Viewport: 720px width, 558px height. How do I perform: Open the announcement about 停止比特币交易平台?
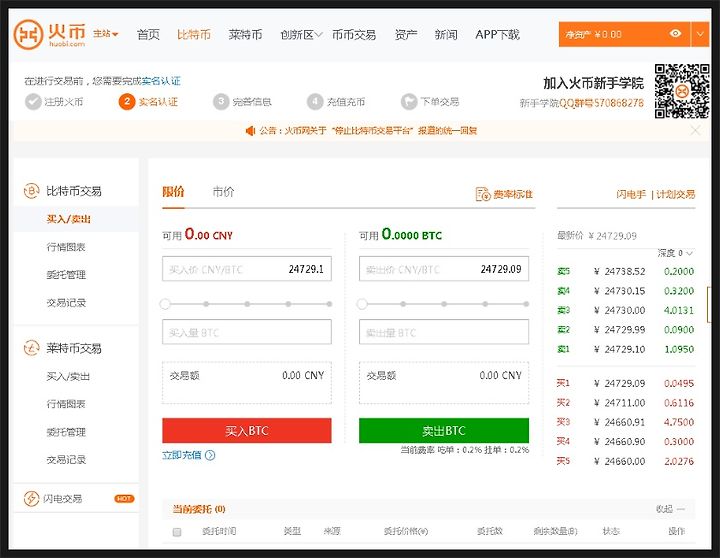click(x=368, y=131)
